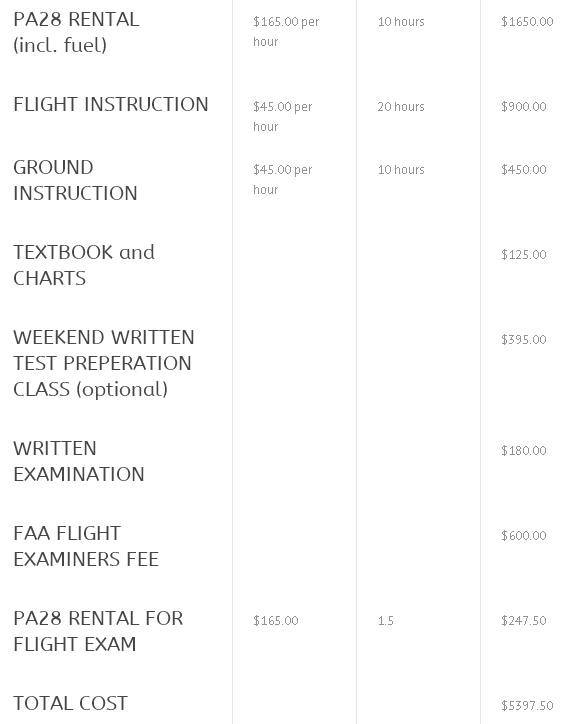Viewport: 584px width, 724px height.
Task: Select the GROUND INSTRUCTION label
Action: click(x=75, y=180)
